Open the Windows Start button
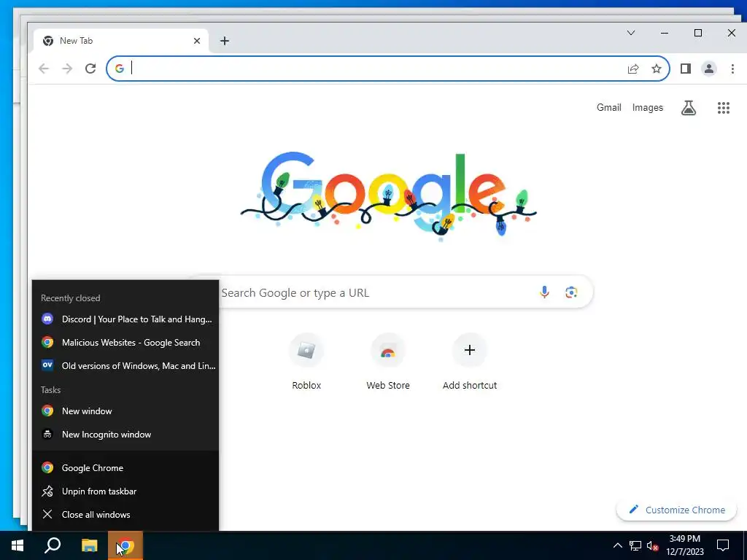This screenshot has width=747, height=560. click(18, 545)
